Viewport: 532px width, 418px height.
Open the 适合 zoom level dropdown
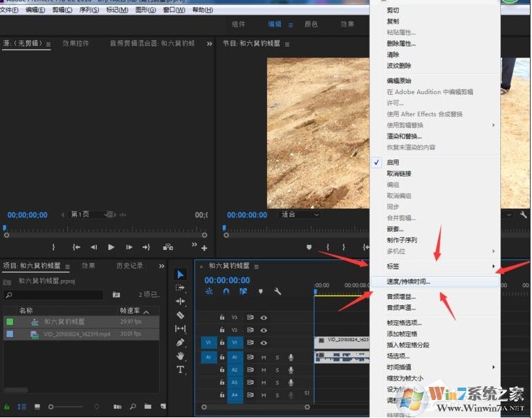pos(300,215)
